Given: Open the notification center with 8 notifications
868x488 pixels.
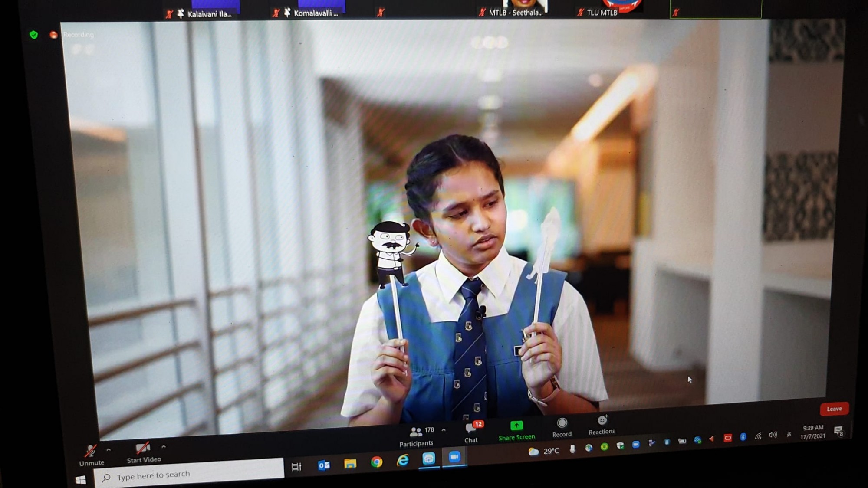Looking at the screenshot, I should click(x=838, y=431).
